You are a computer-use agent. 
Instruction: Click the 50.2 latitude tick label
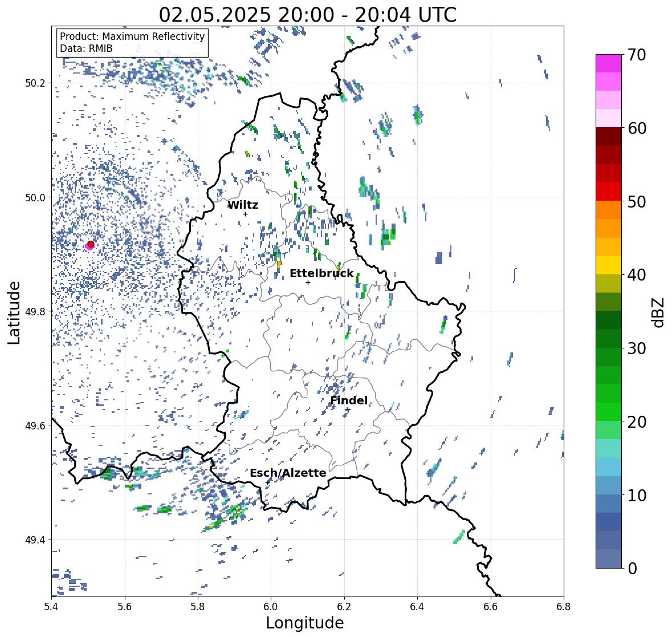click(35, 83)
